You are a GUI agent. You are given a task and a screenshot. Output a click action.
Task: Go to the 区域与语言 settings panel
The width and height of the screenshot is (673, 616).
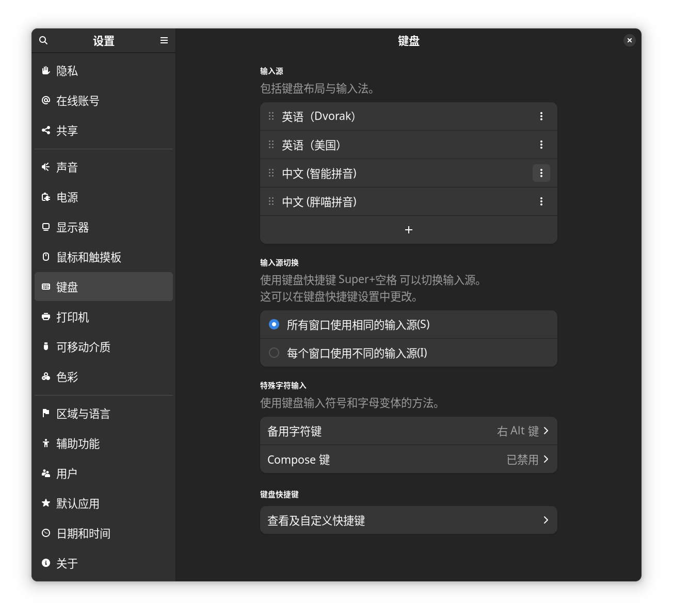(104, 414)
